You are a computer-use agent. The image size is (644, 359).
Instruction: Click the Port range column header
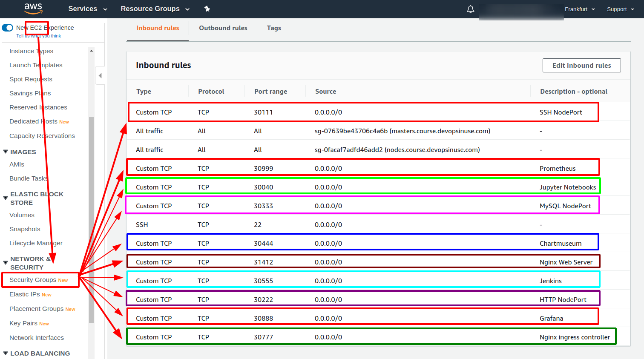coord(270,92)
